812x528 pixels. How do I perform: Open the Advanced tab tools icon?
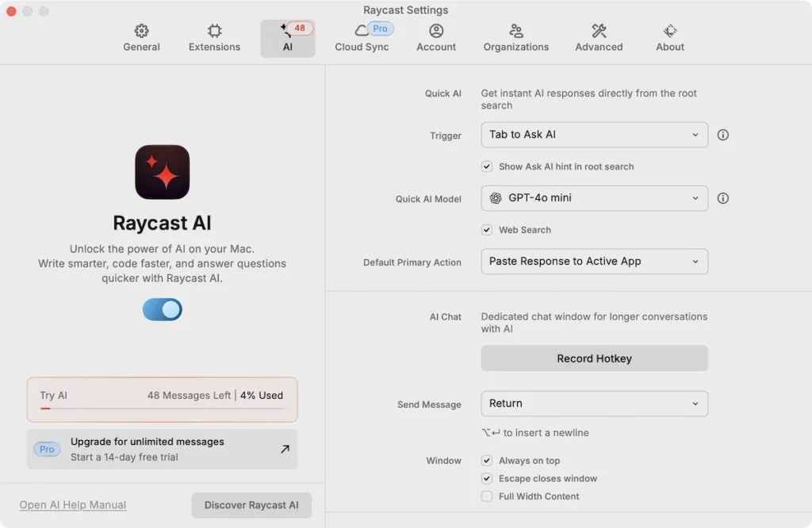(x=599, y=31)
